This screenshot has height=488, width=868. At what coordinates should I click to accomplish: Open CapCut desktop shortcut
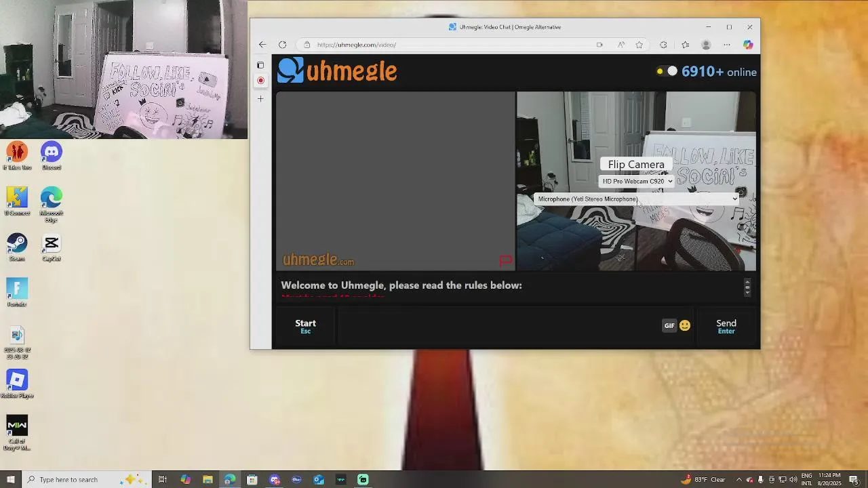pos(52,247)
